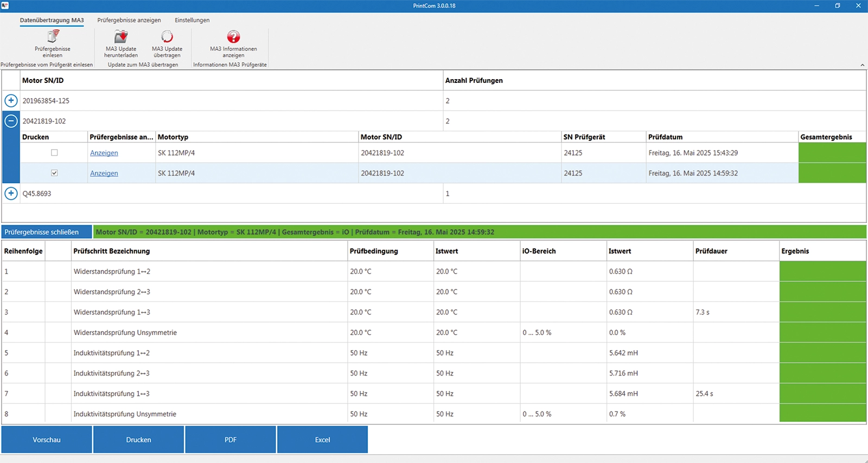Click MA3 Update übertragen icon

click(167, 37)
